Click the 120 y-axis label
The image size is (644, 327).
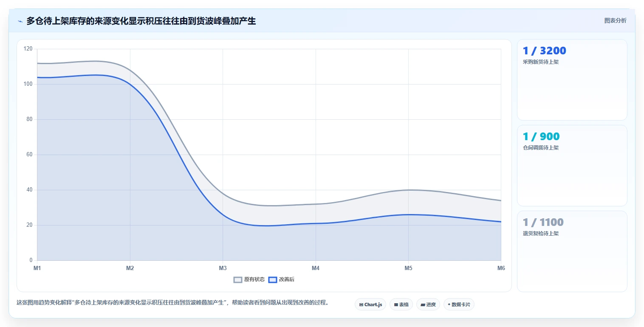point(28,49)
